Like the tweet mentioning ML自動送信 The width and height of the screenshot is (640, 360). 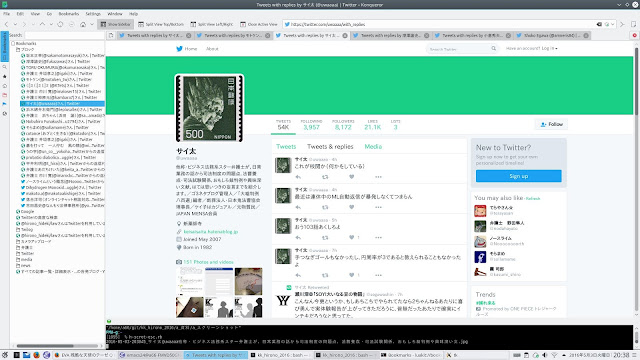click(x=351, y=207)
